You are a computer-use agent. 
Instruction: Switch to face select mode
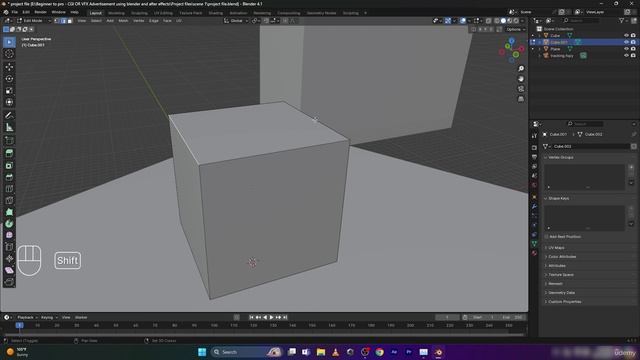pyautogui.click(x=70, y=20)
